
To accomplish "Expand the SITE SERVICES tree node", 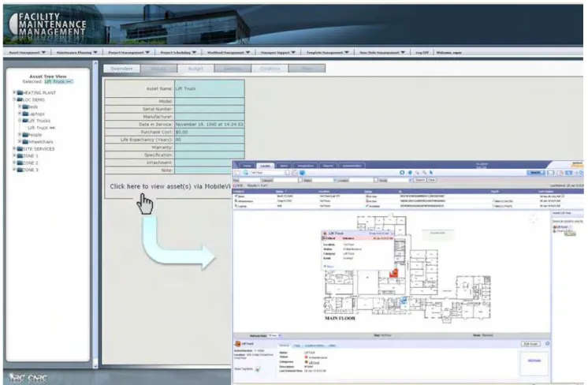I will tap(15, 148).
